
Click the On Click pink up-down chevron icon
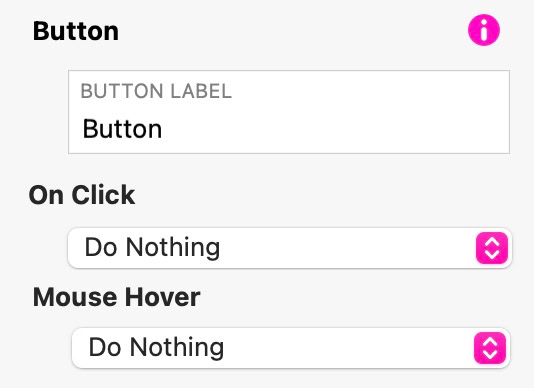click(x=492, y=248)
